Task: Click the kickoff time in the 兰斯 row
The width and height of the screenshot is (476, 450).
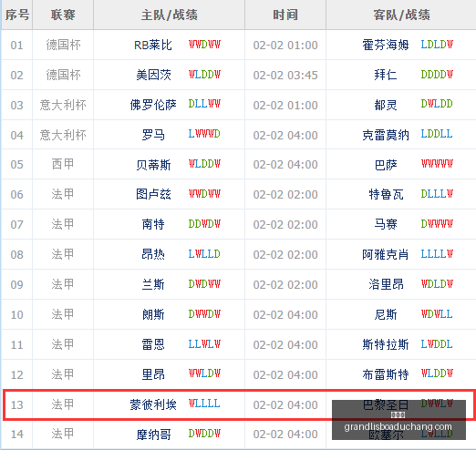Action: 285,285
